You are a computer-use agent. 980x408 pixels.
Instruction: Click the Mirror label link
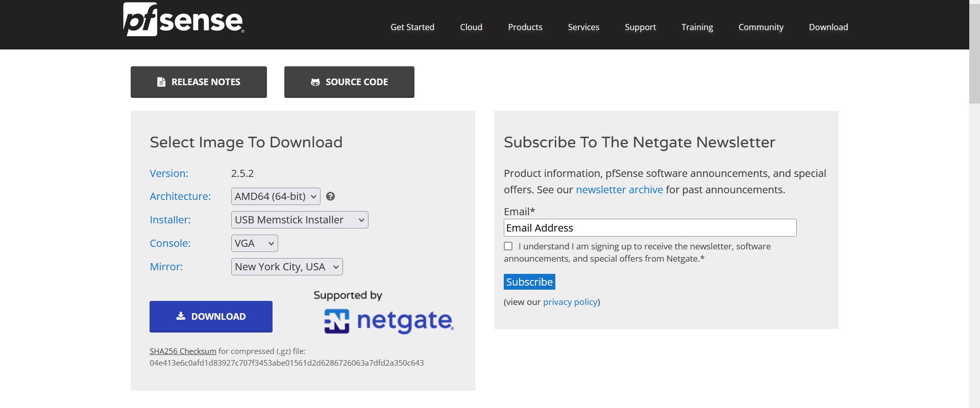(x=166, y=267)
